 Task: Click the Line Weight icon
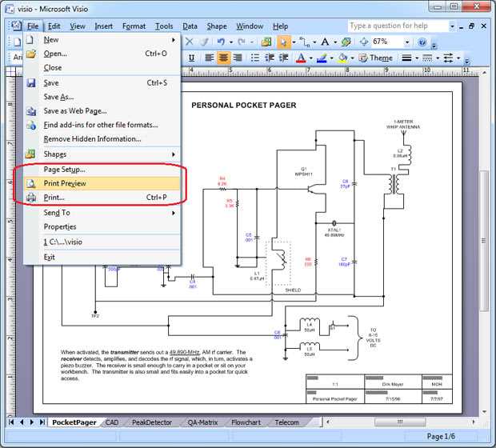(406, 58)
